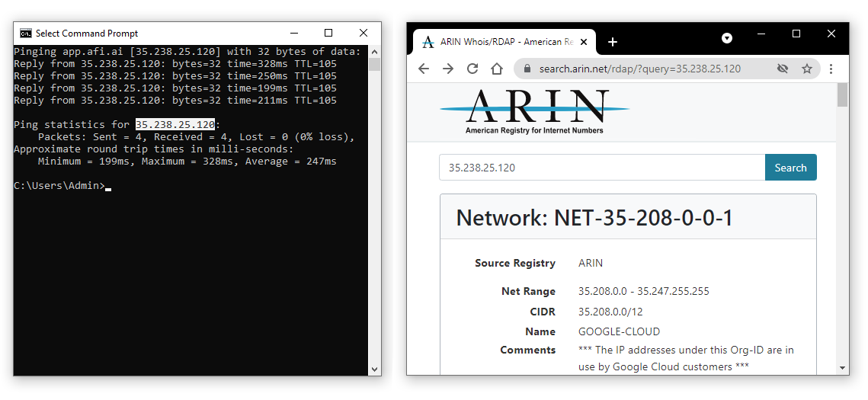This screenshot has height=400, width=868.
Task: Click the ARIN search input field
Action: [x=602, y=168]
